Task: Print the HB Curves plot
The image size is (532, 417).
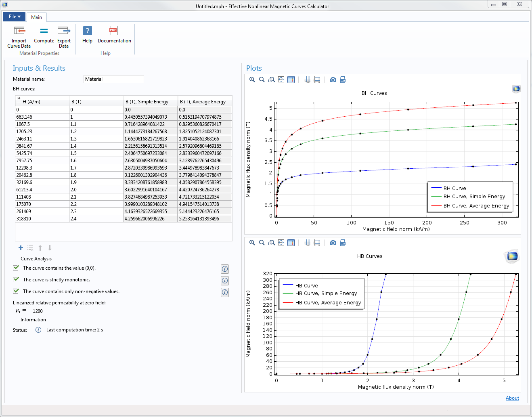Action: [343, 243]
